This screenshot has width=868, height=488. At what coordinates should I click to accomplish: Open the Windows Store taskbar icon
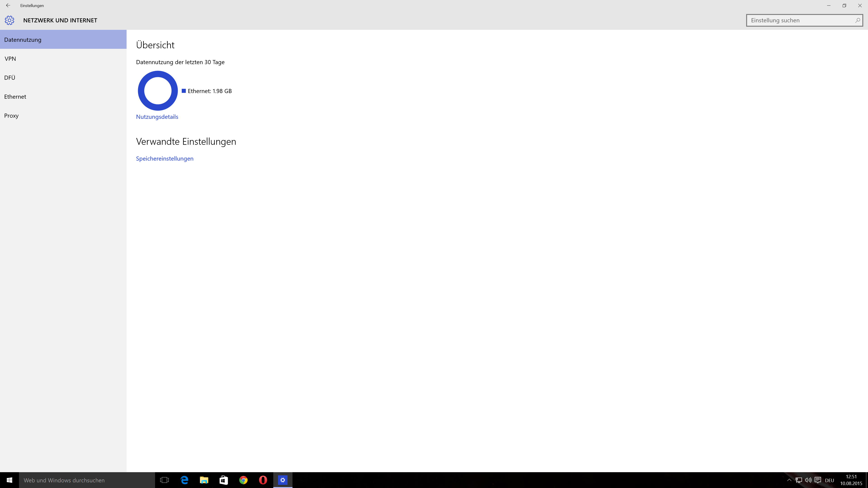pos(224,480)
